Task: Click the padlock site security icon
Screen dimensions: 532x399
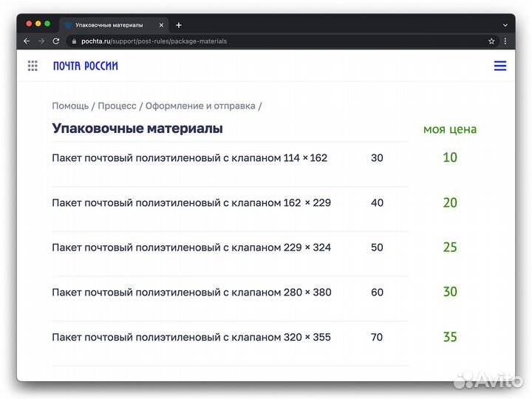Action: tap(74, 41)
